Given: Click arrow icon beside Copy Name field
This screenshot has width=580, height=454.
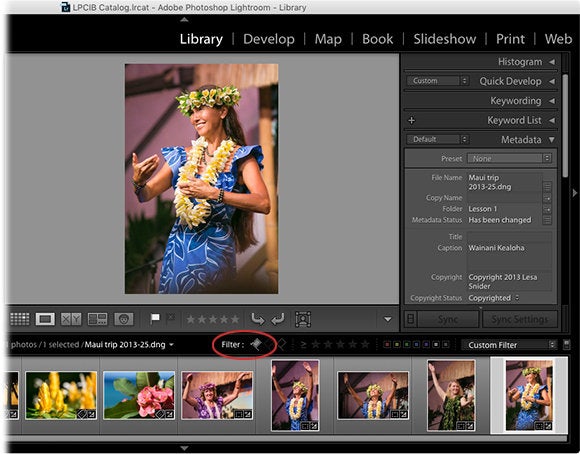Looking at the screenshot, I should point(547,198).
